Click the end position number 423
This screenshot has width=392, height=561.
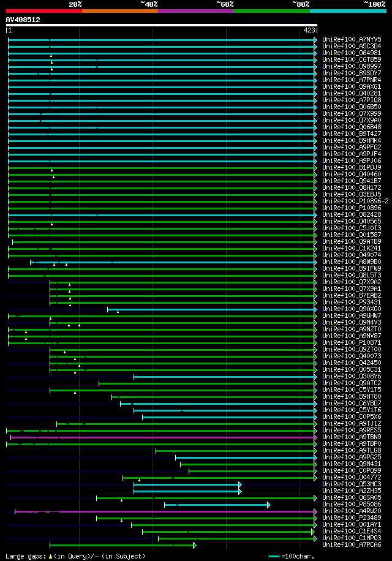pyautogui.click(x=309, y=31)
